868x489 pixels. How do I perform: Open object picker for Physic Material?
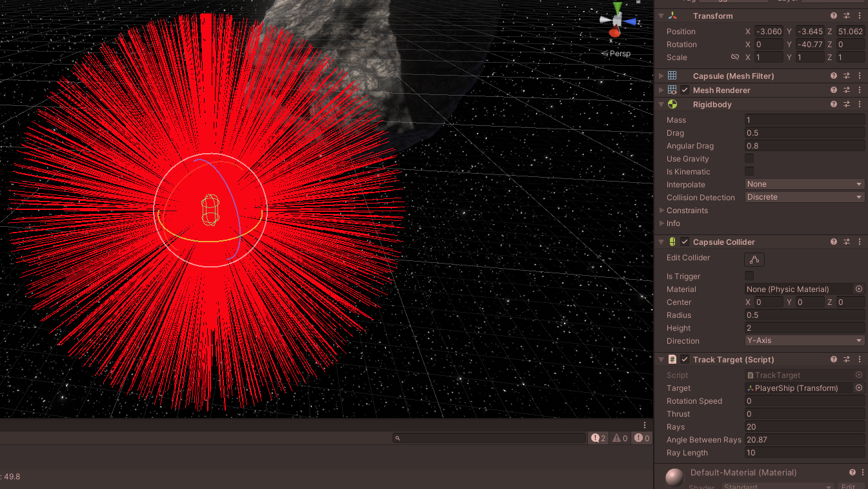click(x=858, y=289)
